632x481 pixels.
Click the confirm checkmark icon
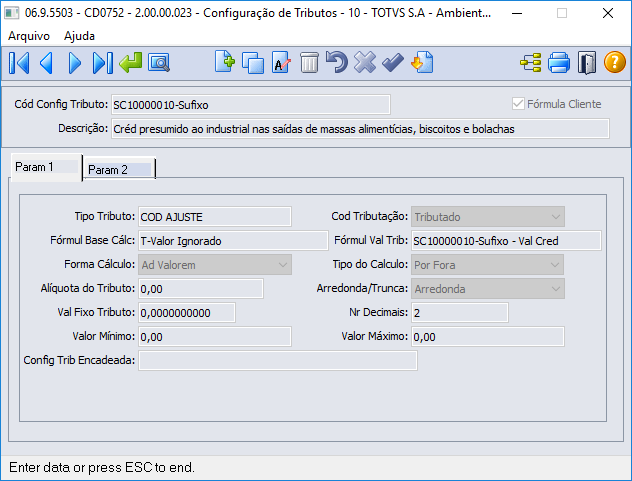[x=393, y=62]
